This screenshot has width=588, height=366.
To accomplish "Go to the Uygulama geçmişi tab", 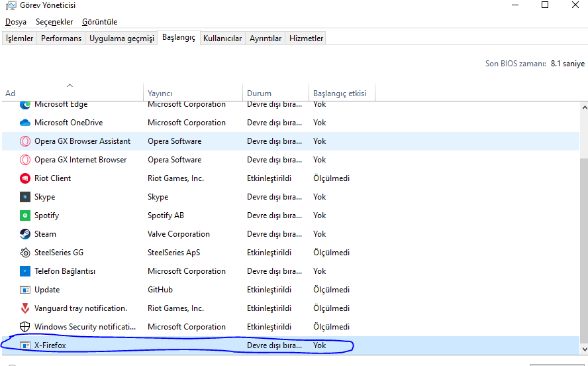I will point(122,38).
